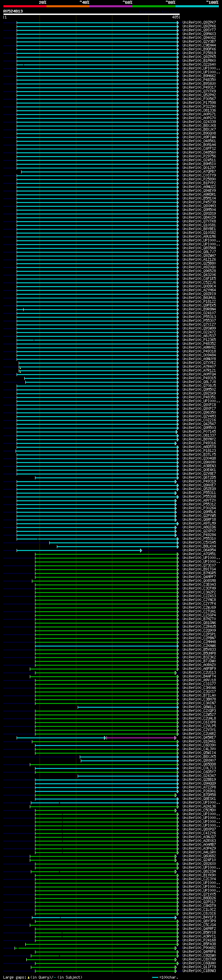222x980 pixels.
Task: Select hit label UniRef100_P32290
Action: (199, 106)
